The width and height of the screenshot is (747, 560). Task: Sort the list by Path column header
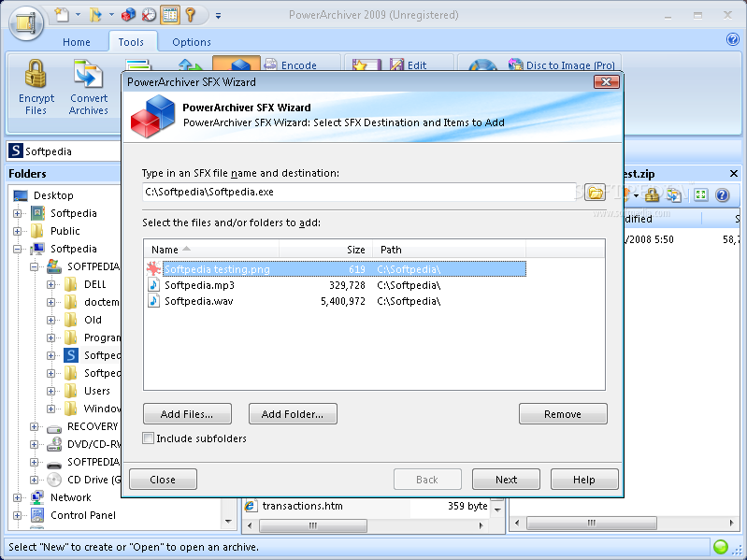[449, 250]
